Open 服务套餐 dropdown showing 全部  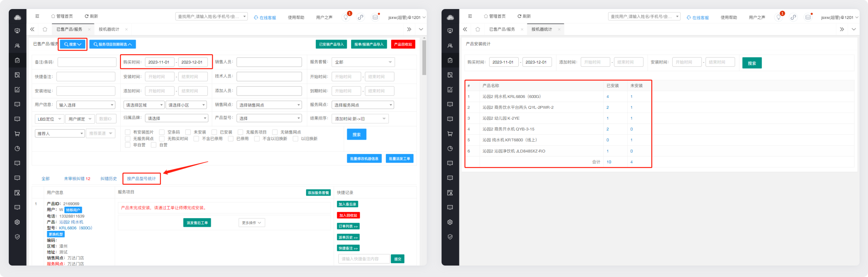(x=363, y=62)
